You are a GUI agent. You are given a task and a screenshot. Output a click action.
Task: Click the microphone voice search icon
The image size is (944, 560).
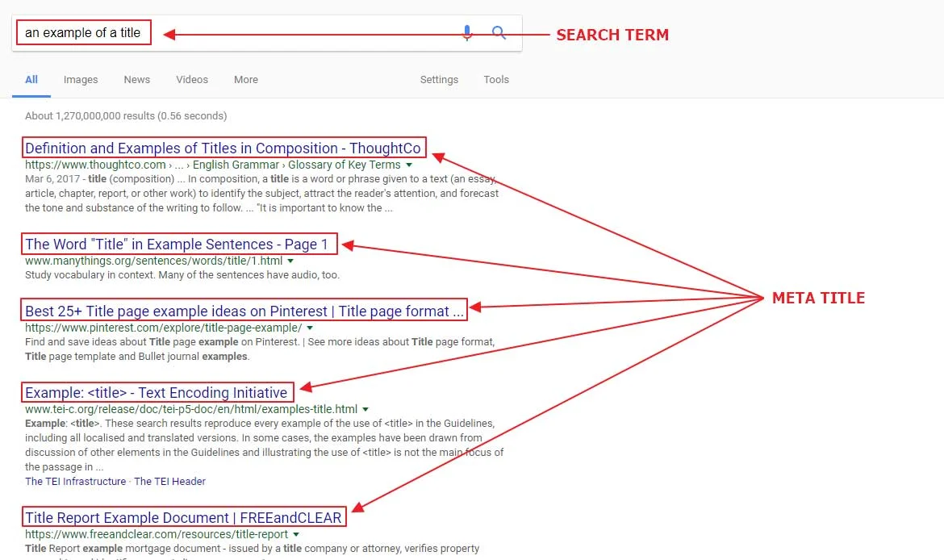pyautogui.click(x=466, y=33)
